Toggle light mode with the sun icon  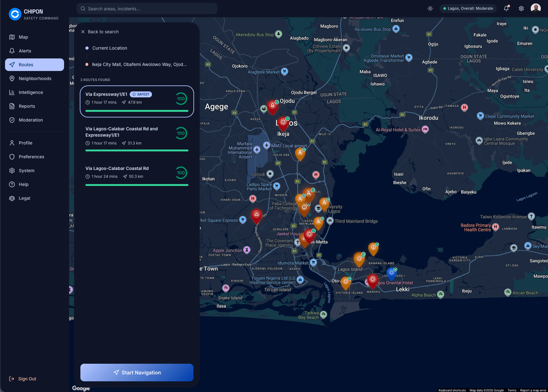(430, 8)
